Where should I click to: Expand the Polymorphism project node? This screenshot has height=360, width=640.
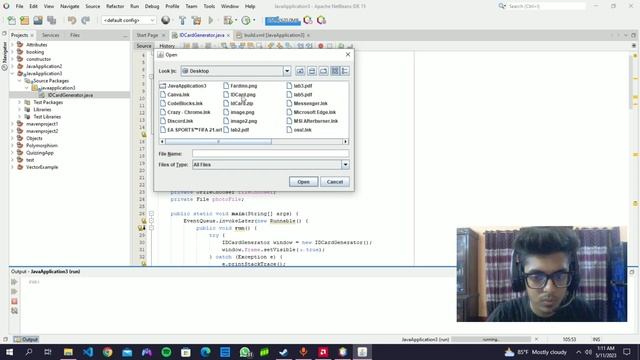pos(13,146)
